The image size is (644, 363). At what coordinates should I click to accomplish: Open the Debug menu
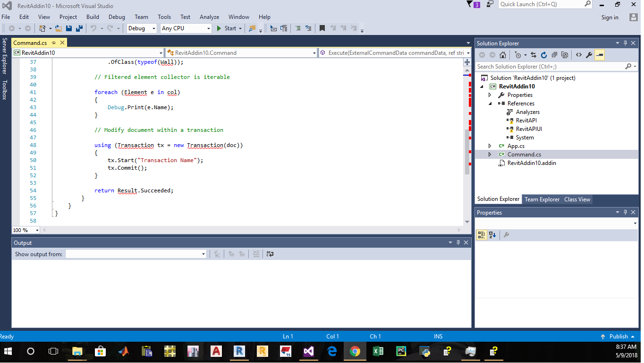[117, 17]
